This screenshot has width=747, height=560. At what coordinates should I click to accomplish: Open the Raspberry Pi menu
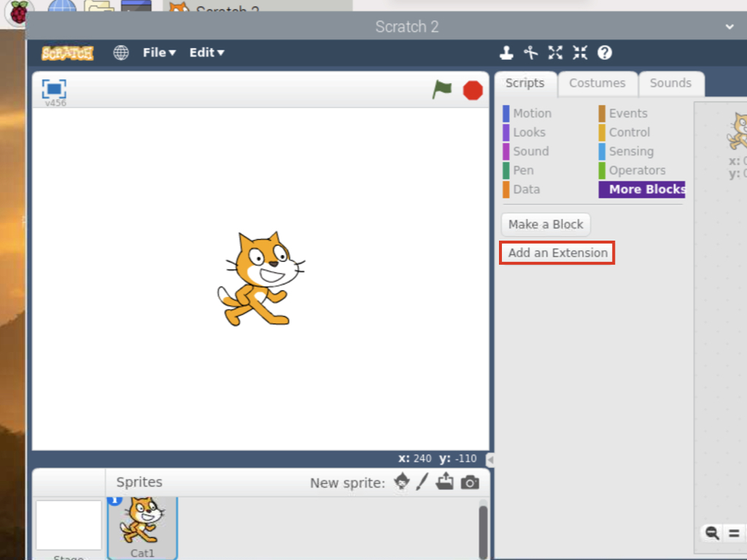point(19,13)
